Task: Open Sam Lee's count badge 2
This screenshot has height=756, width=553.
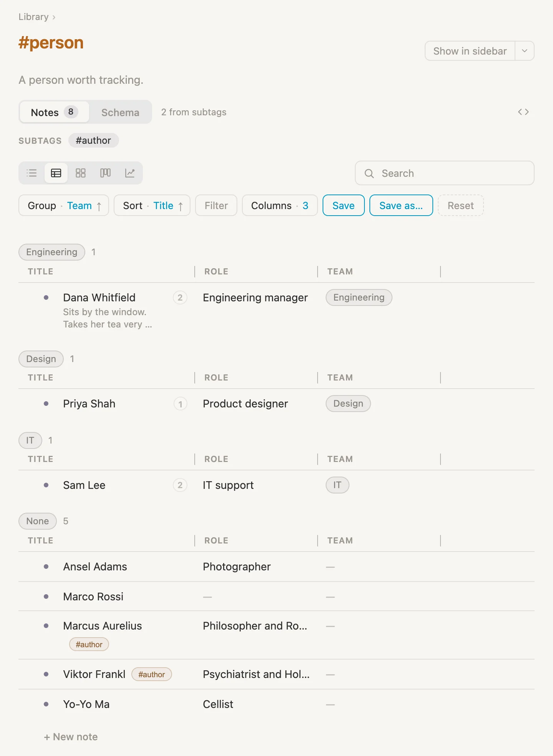Action: pos(180,485)
